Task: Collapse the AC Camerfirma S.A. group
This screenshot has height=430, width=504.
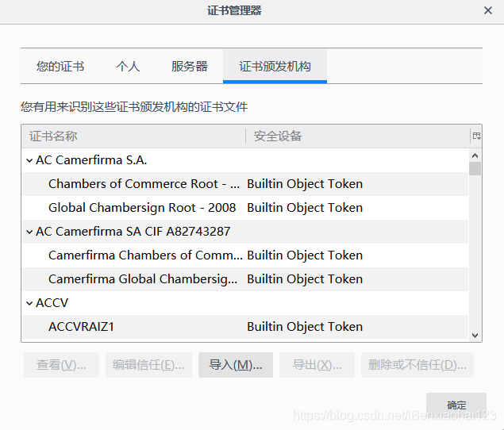Action: (29, 160)
